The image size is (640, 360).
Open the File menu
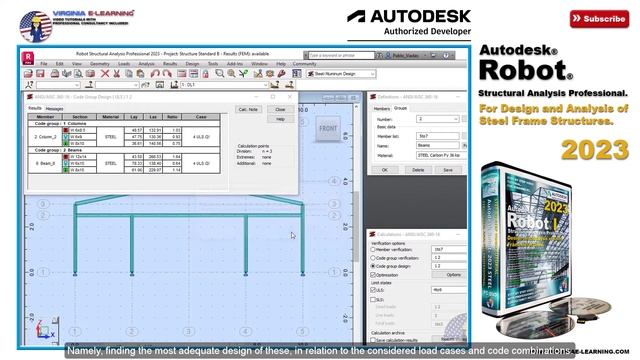click(44, 64)
